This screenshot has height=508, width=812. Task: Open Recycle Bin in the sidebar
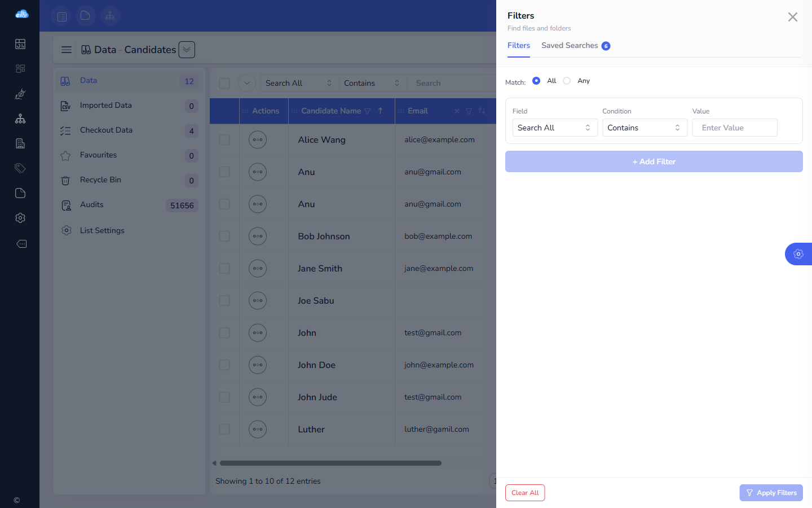click(x=129, y=180)
